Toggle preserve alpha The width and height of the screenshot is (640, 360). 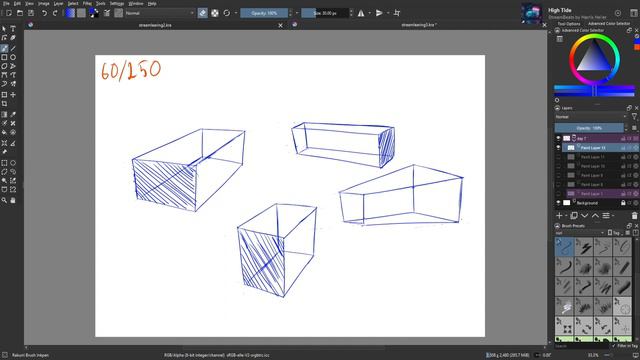pyautogui.click(x=215, y=13)
